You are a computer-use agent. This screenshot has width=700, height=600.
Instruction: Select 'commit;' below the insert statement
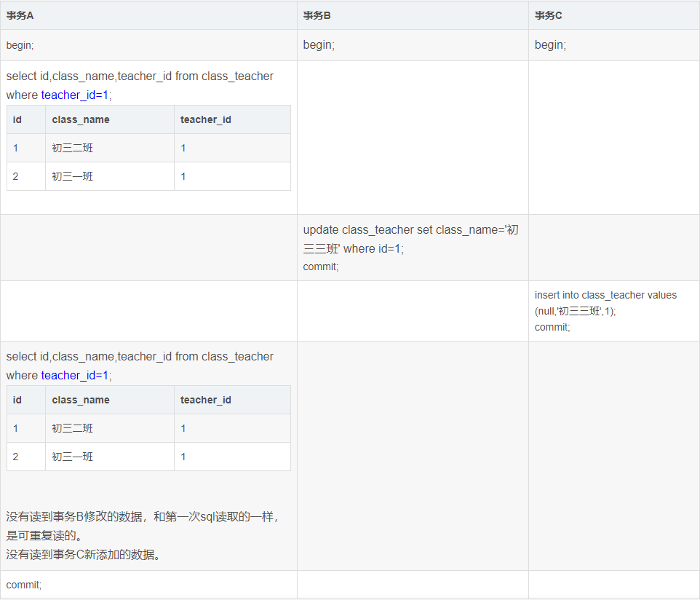click(x=552, y=327)
